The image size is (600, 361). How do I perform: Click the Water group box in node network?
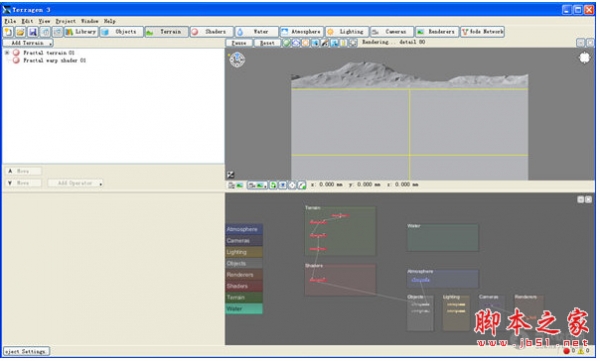point(442,237)
